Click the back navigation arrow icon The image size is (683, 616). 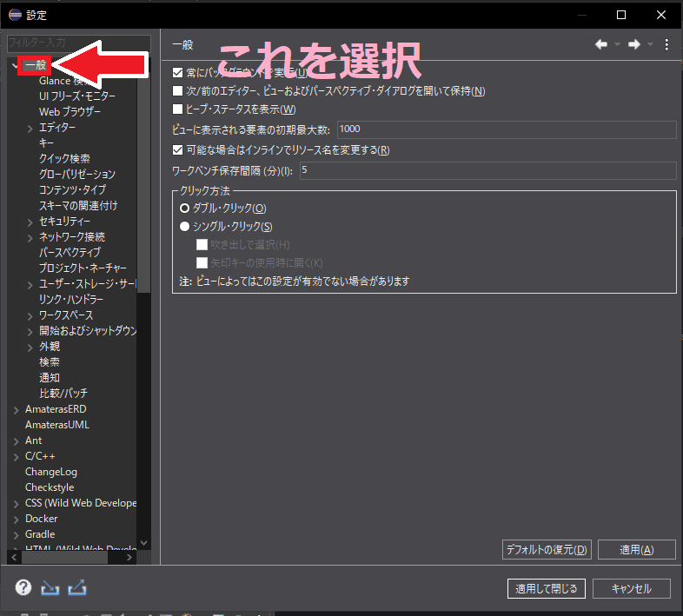pyautogui.click(x=601, y=44)
